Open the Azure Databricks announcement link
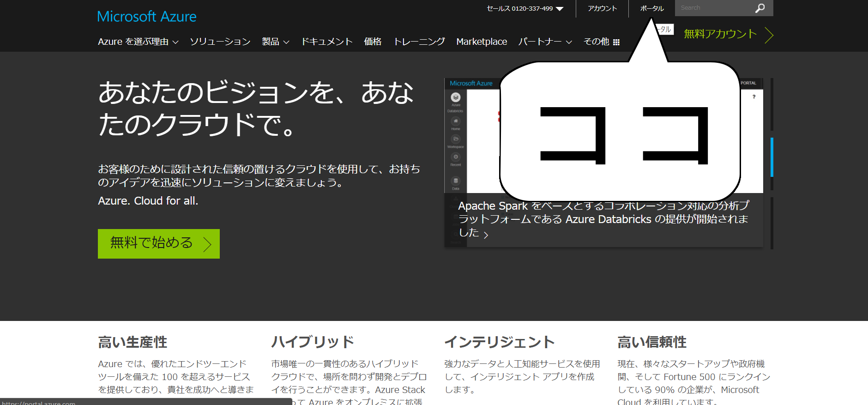This screenshot has height=405, width=868. point(603,219)
